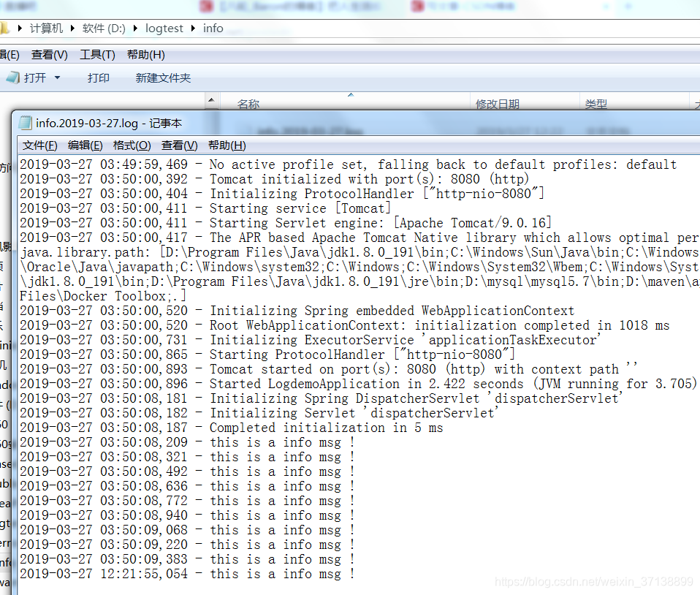Click info msg line at 03:50:08,636

tap(188, 486)
